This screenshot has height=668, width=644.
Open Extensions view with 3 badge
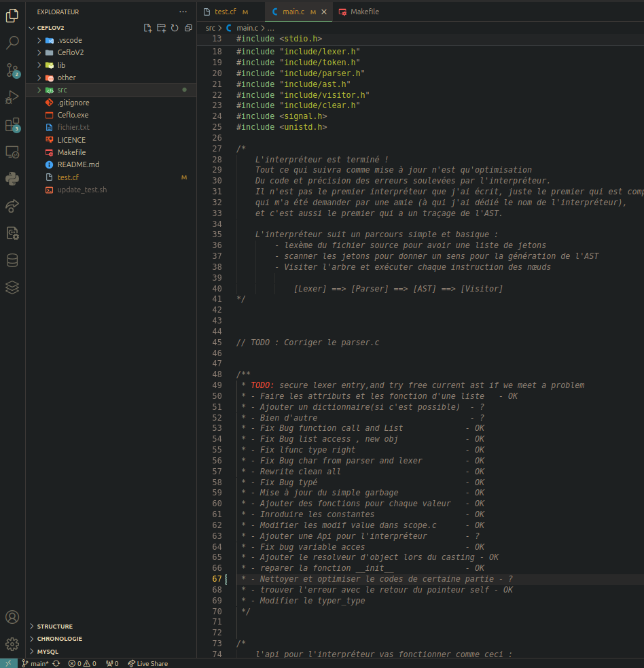tap(12, 125)
